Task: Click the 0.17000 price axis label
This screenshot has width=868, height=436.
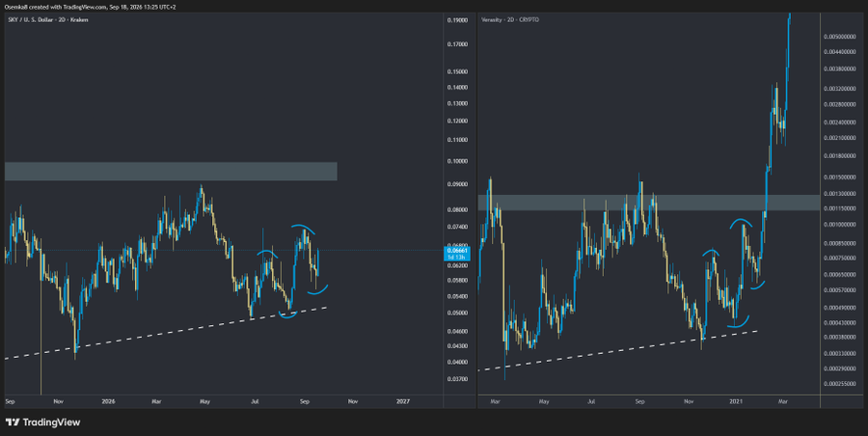Action: point(457,44)
